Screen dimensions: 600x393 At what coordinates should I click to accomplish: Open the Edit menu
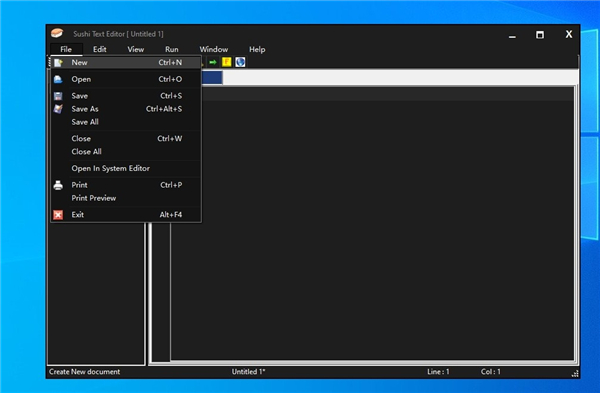click(x=99, y=49)
